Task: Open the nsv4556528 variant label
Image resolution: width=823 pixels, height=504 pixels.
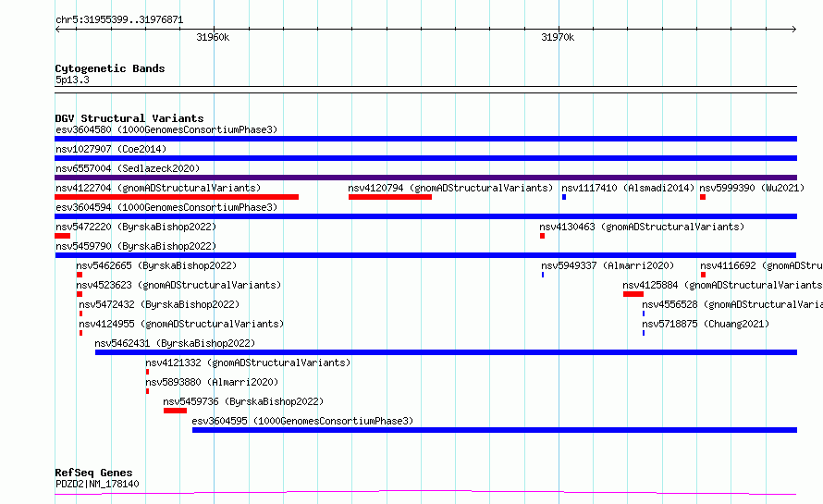Action: tap(732, 304)
